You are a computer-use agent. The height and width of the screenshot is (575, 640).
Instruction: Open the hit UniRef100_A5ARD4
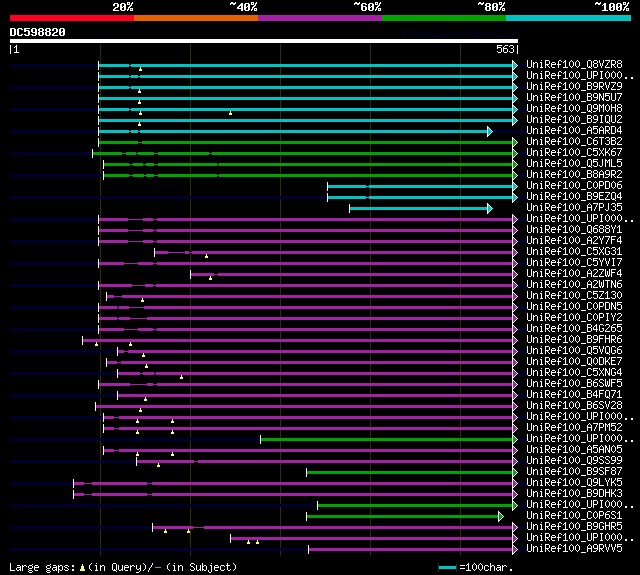pyautogui.click(x=574, y=131)
